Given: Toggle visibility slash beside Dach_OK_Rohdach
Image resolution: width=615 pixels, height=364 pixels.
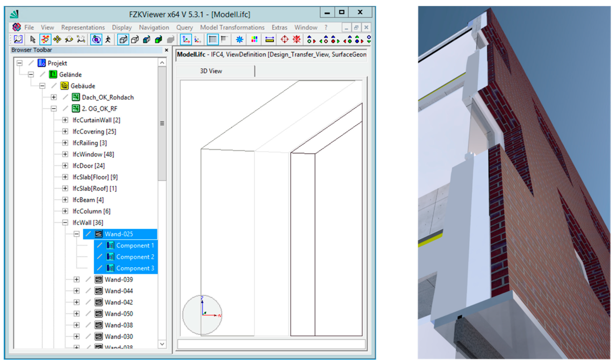Looking at the screenshot, I should coord(65,97).
